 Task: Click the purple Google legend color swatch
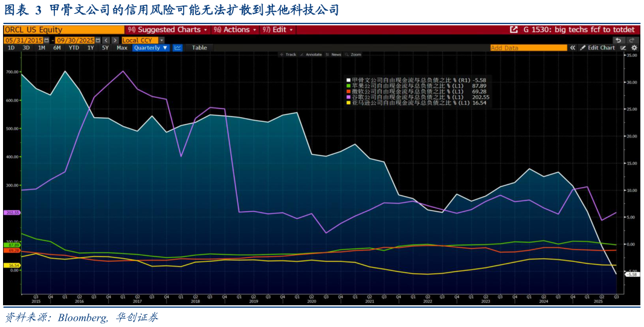[349, 97]
